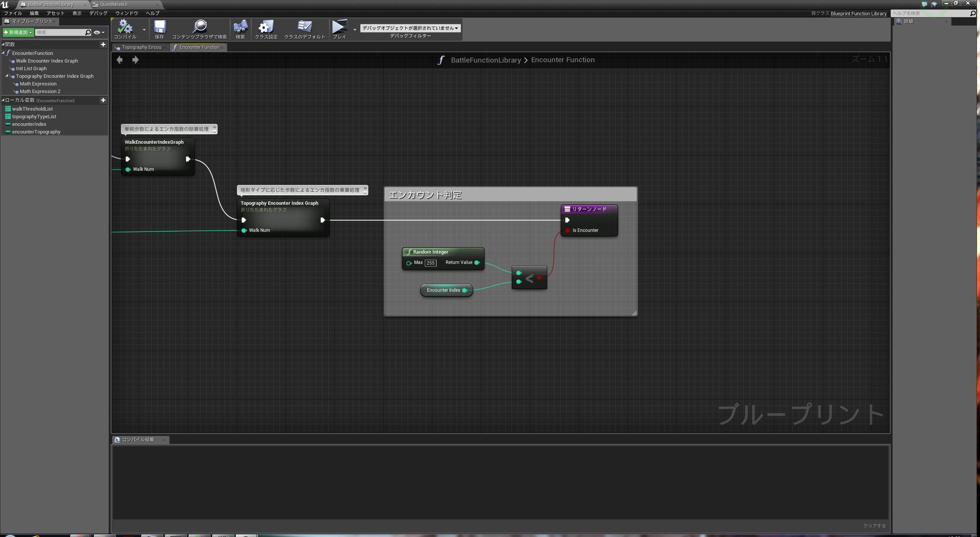Add a new function with plus icon

[x=103, y=45]
